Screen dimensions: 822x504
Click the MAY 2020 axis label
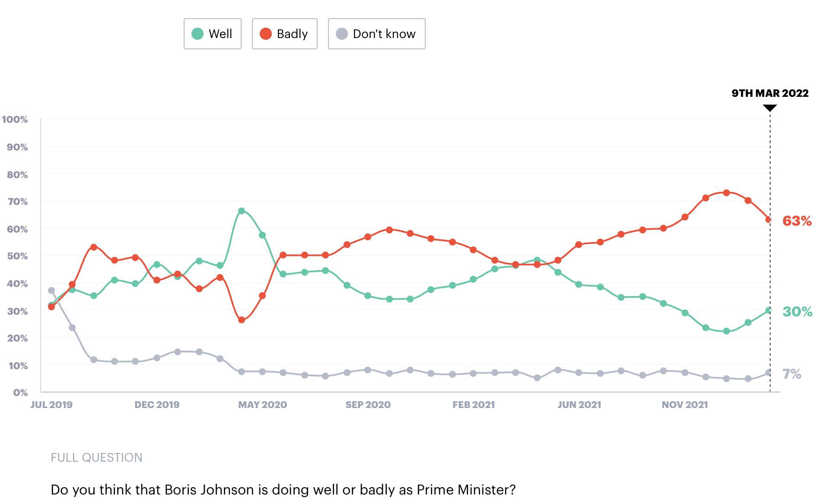coord(262,405)
